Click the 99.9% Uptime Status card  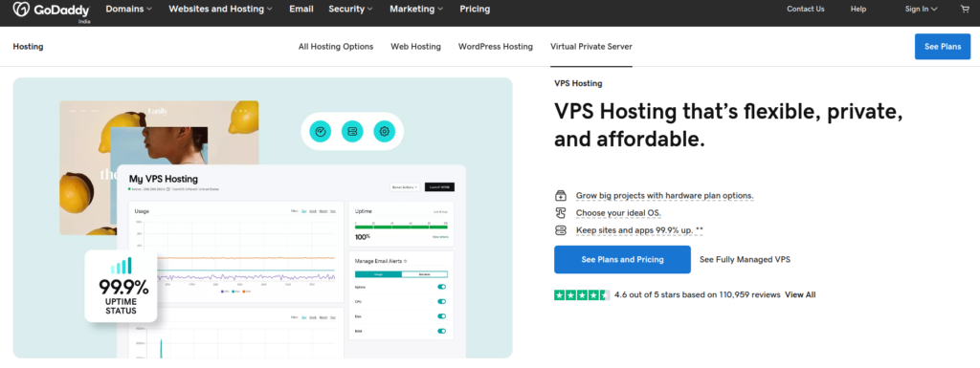click(x=121, y=287)
